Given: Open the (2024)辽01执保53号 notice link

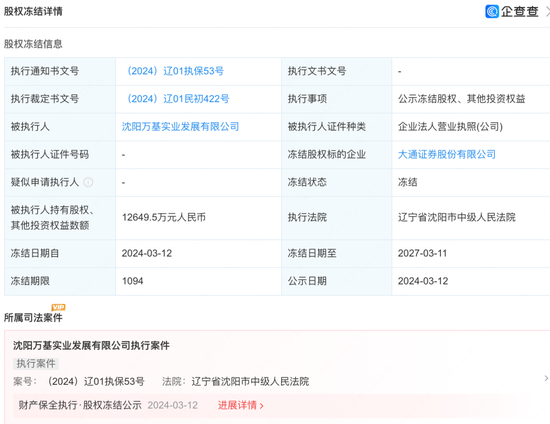Looking at the screenshot, I should point(175,71).
